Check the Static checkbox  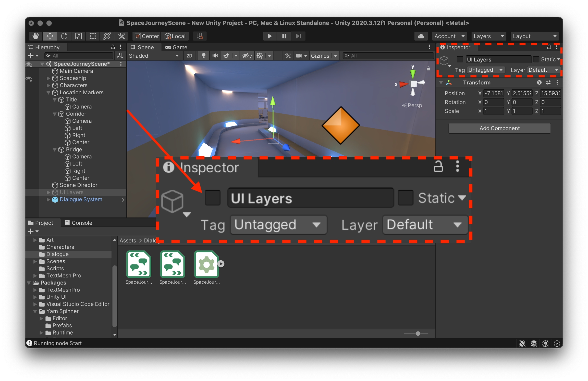click(x=536, y=59)
